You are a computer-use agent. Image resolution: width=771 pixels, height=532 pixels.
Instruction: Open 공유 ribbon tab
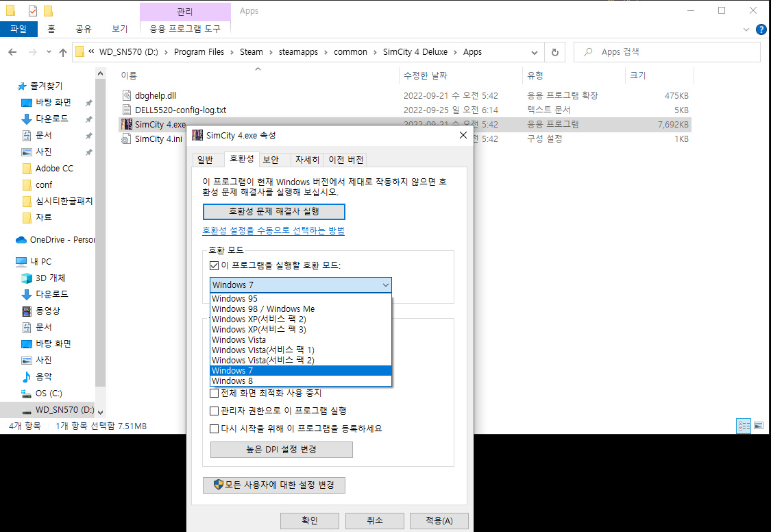point(84,29)
